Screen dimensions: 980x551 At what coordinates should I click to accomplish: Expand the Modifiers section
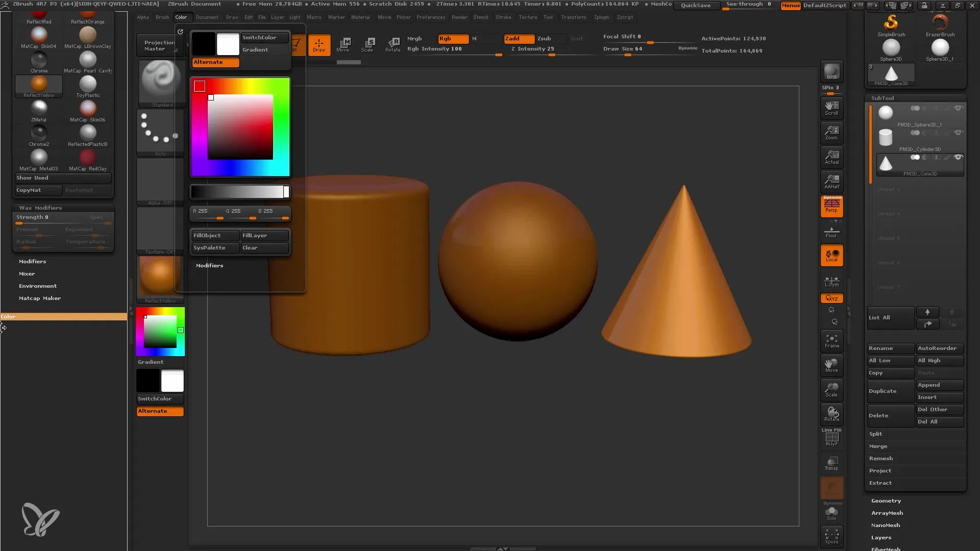pos(210,265)
